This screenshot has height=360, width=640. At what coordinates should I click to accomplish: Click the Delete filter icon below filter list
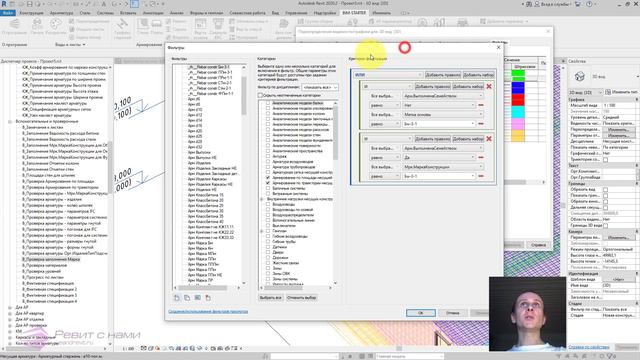[208, 298]
